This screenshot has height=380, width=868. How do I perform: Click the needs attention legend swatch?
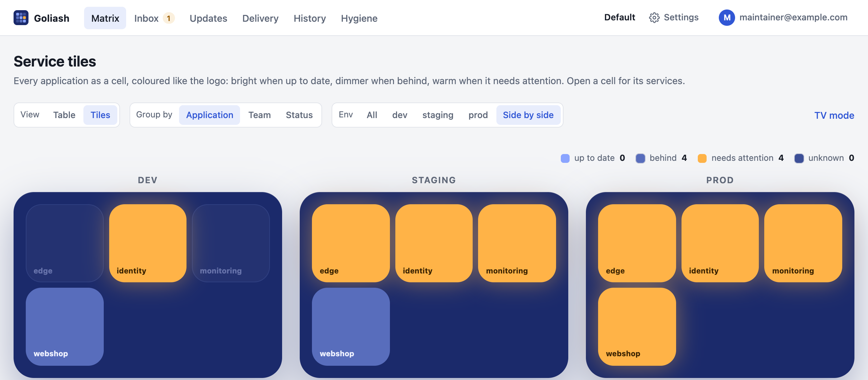(702, 158)
